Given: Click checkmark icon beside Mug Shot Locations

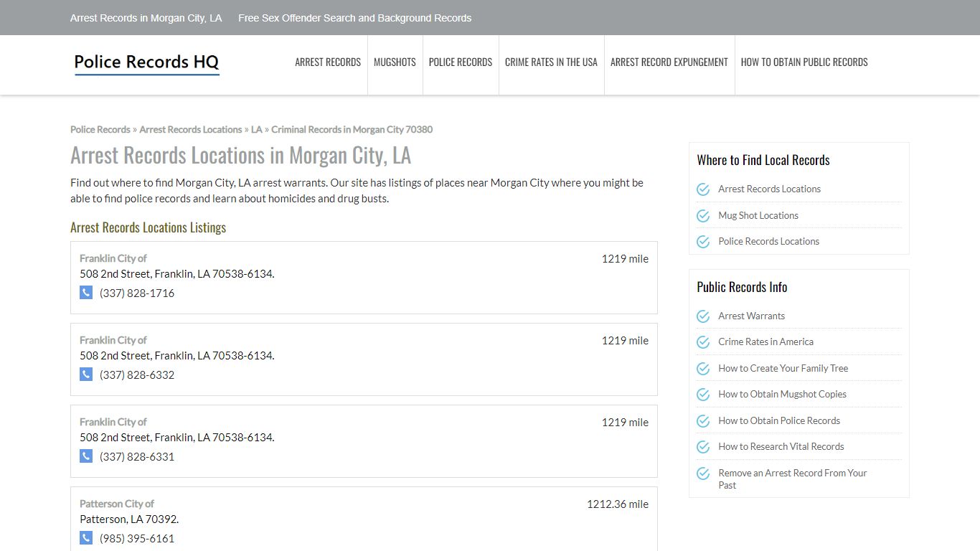Looking at the screenshot, I should click(703, 215).
